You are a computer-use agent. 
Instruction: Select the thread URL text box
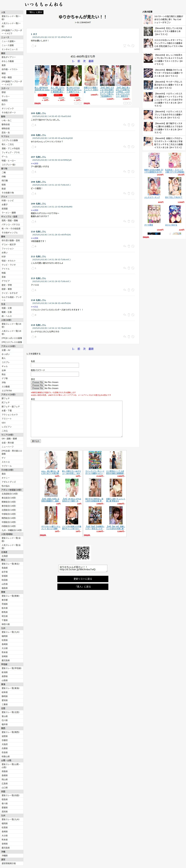(83, 568)
